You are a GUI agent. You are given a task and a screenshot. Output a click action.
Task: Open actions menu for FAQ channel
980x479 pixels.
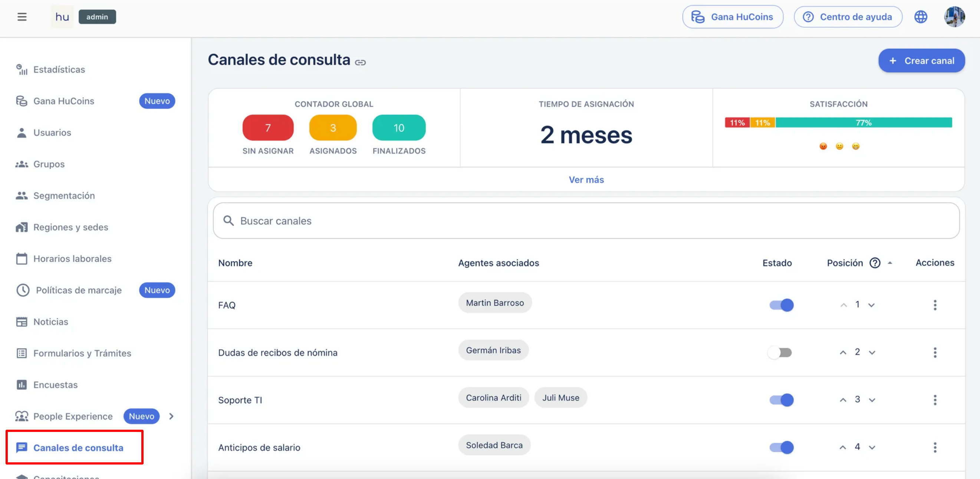[934, 305]
